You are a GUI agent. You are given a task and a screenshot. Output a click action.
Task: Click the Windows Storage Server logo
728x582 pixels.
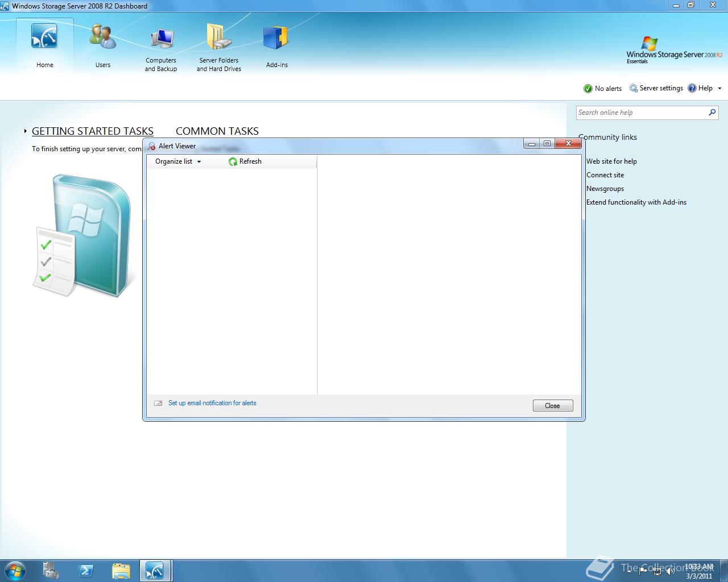pos(675,51)
